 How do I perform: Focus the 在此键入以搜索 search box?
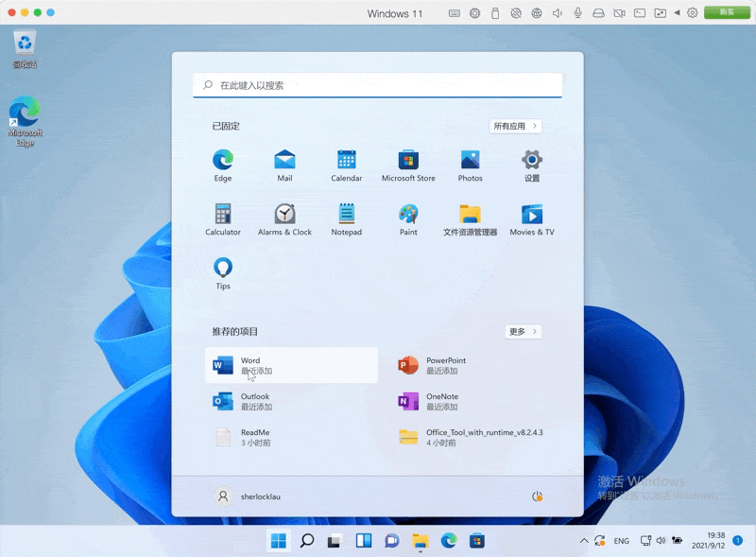(x=377, y=85)
